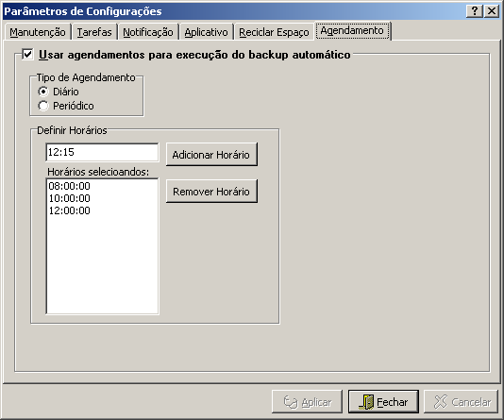Open the Reciclar Espaço tab
The image size is (504, 420).
tap(274, 32)
